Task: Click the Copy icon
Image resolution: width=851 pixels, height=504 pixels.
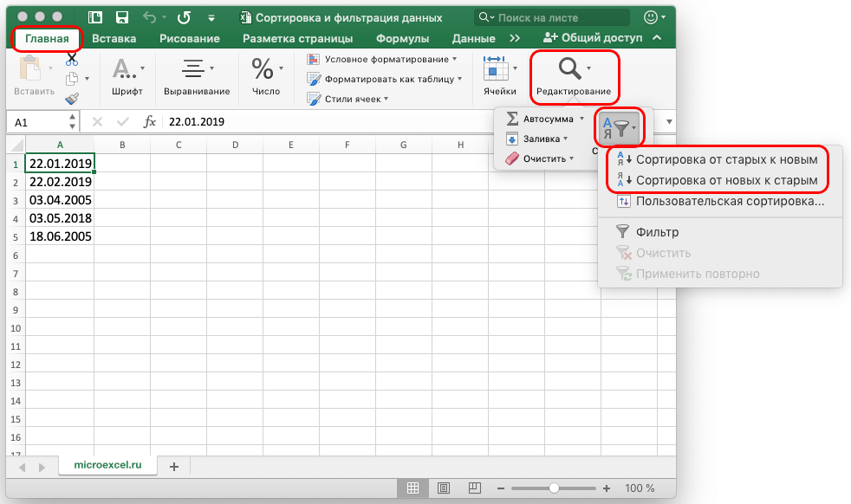Action: (x=72, y=79)
